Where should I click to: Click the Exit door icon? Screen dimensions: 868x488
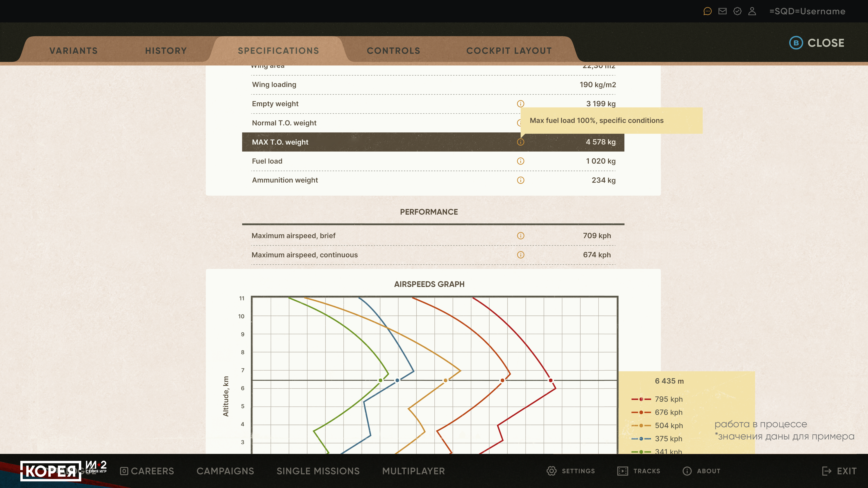(827, 471)
